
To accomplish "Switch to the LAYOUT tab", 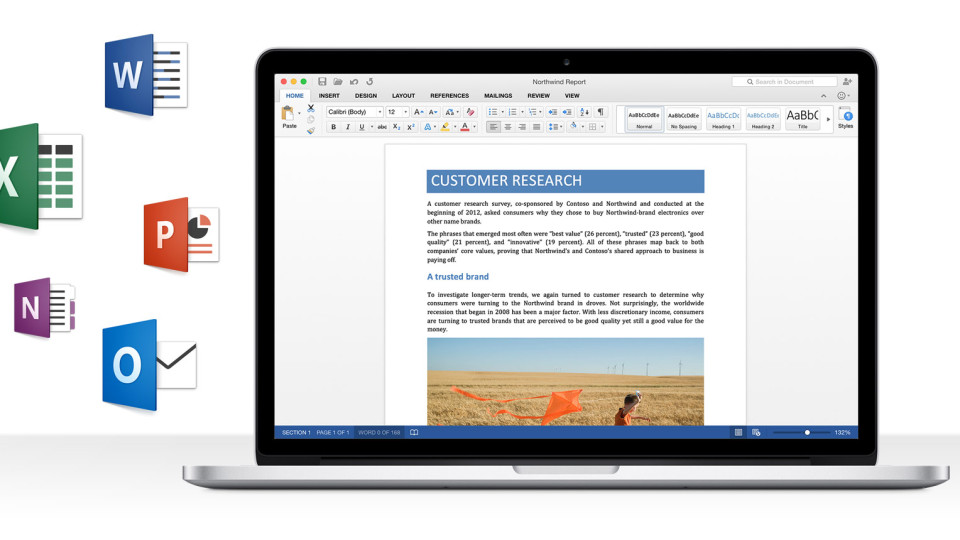I will [403, 96].
